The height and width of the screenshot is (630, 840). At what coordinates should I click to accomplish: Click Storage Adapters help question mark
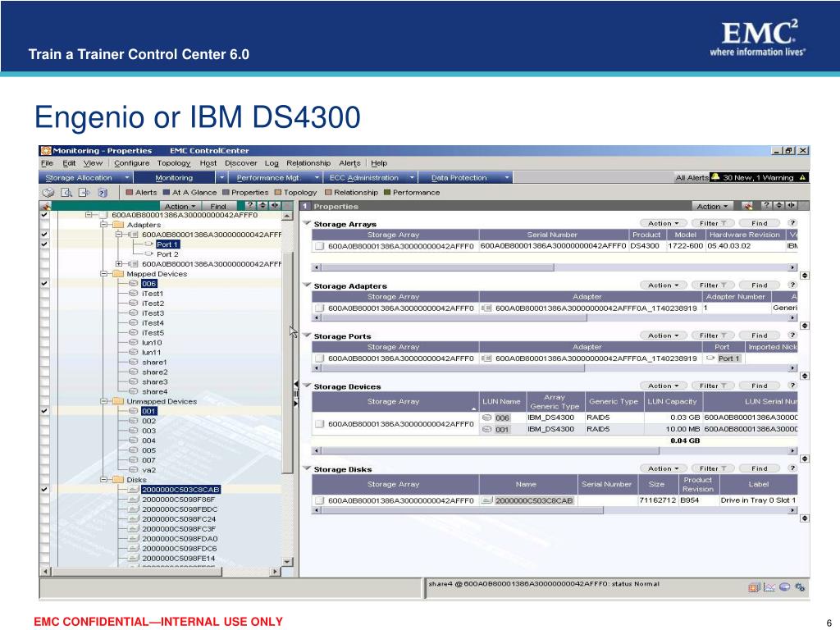point(792,285)
